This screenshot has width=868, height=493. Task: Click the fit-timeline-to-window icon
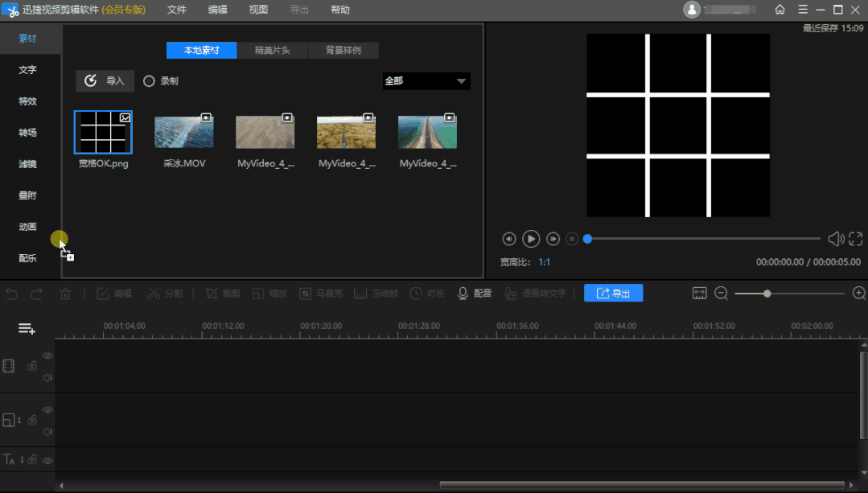click(699, 294)
